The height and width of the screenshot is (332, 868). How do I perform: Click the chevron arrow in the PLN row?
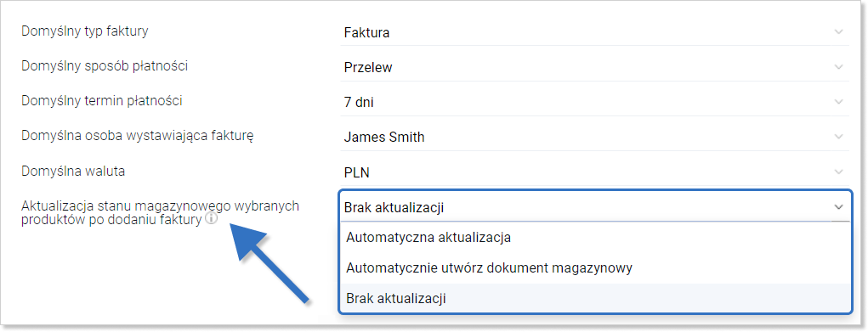tap(838, 172)
